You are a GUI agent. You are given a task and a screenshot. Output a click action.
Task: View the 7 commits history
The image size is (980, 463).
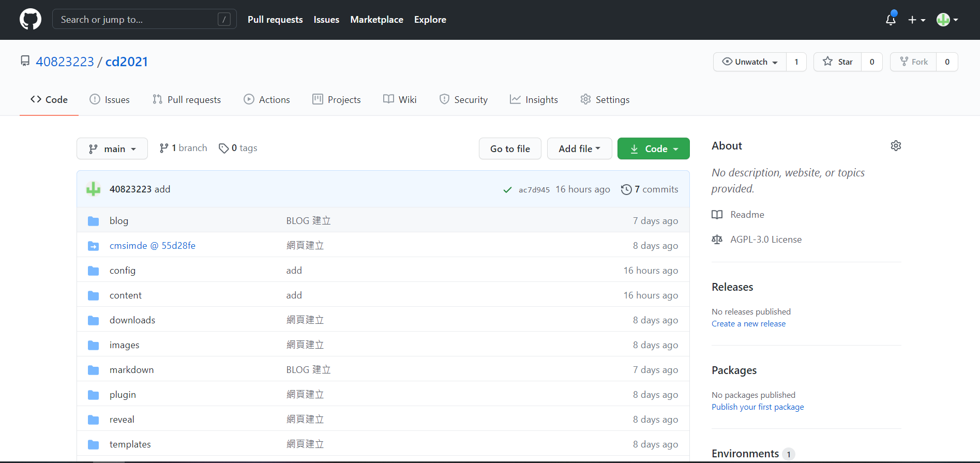point(650,189)
